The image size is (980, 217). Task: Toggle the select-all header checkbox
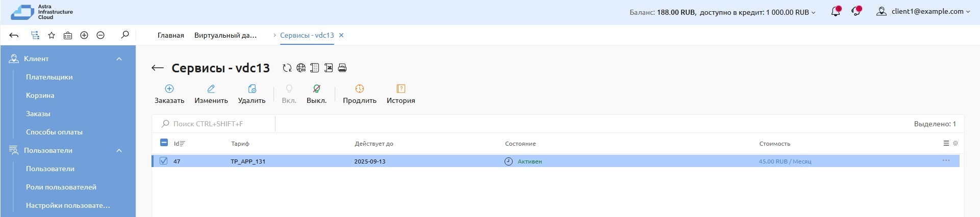pyautogui.click(x=164, y=143)
